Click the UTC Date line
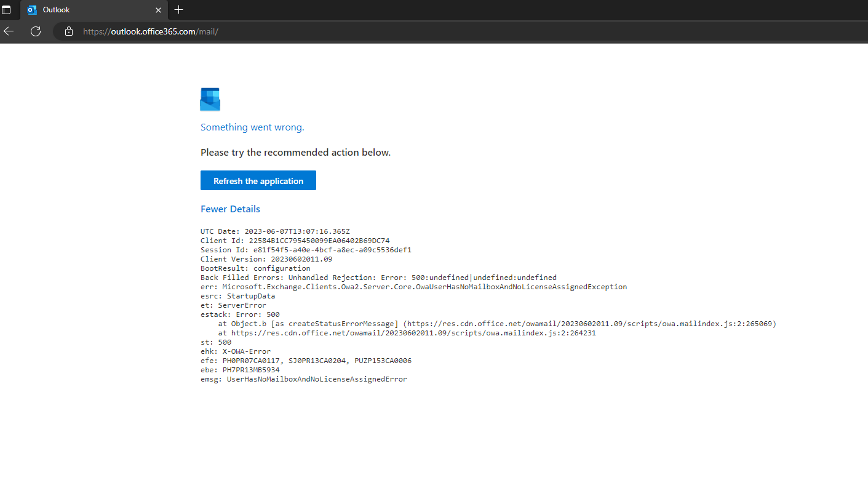 275,231
